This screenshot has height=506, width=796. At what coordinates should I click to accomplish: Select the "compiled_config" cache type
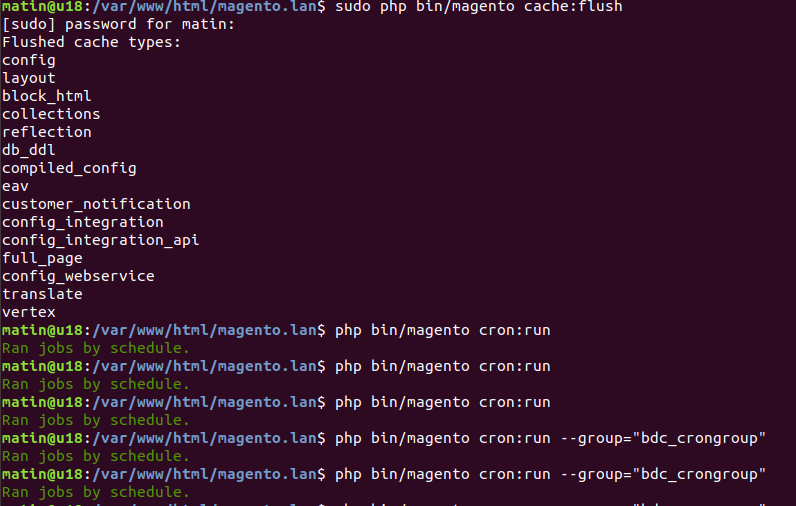tap(69, 168)
